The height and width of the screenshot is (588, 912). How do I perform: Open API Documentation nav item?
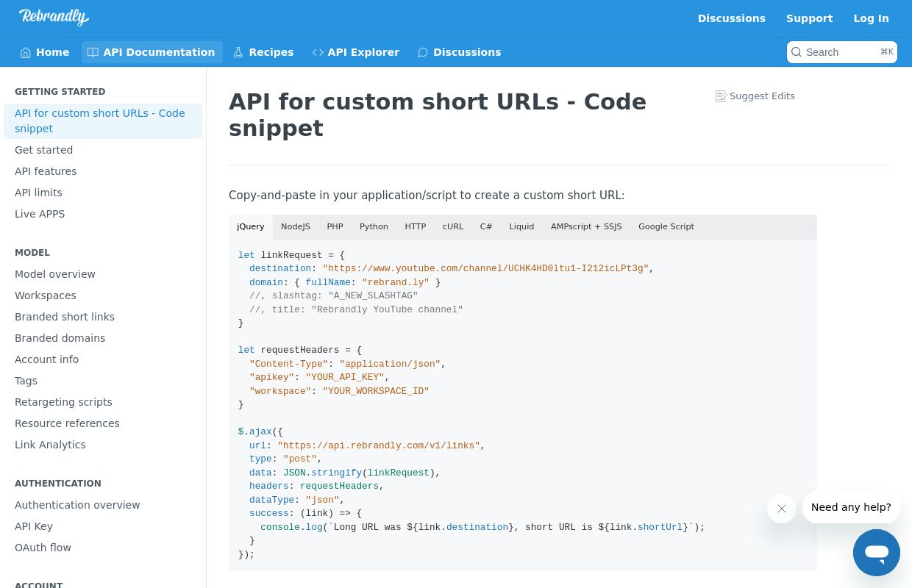click(x=152, y=52)
